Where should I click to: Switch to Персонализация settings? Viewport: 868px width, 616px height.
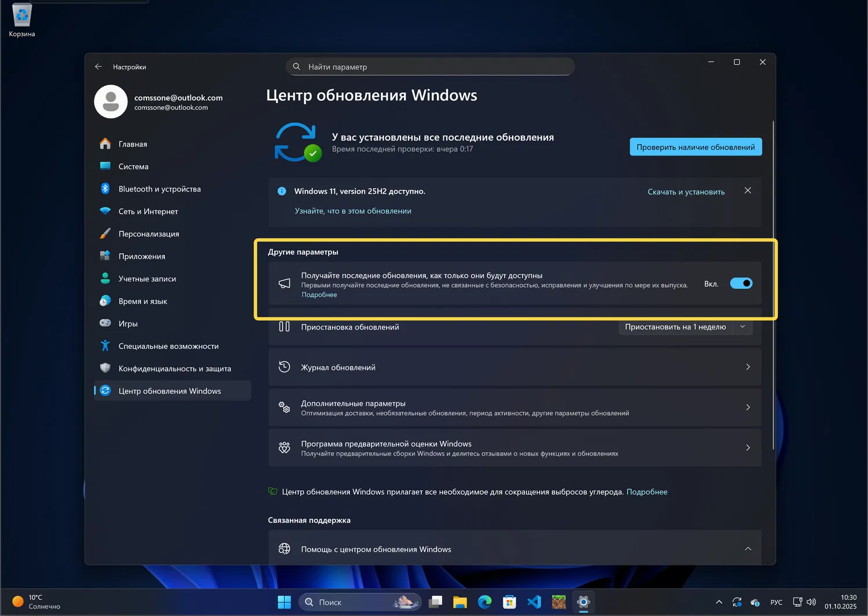pyautogui.click(x=172, y=233)
